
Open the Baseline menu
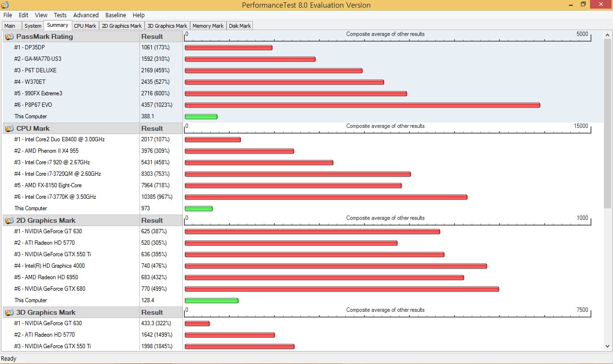pyautogui.click(x=115, y=15)
